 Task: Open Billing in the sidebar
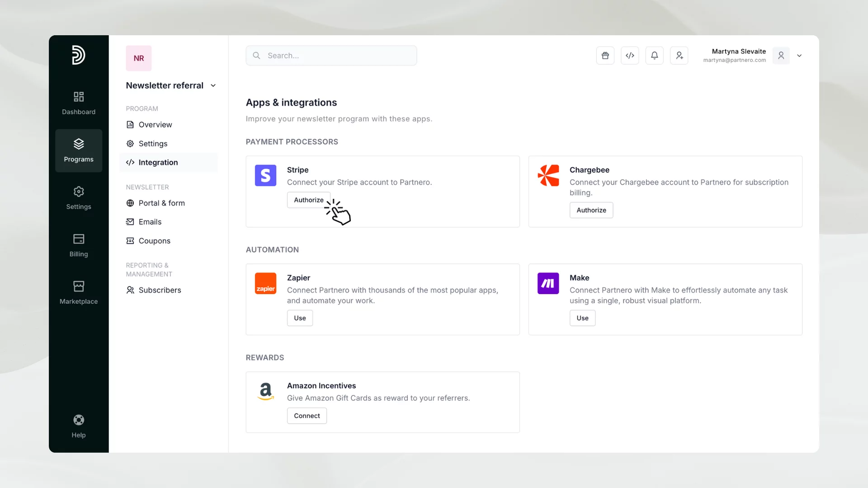(x=78, y=245)
